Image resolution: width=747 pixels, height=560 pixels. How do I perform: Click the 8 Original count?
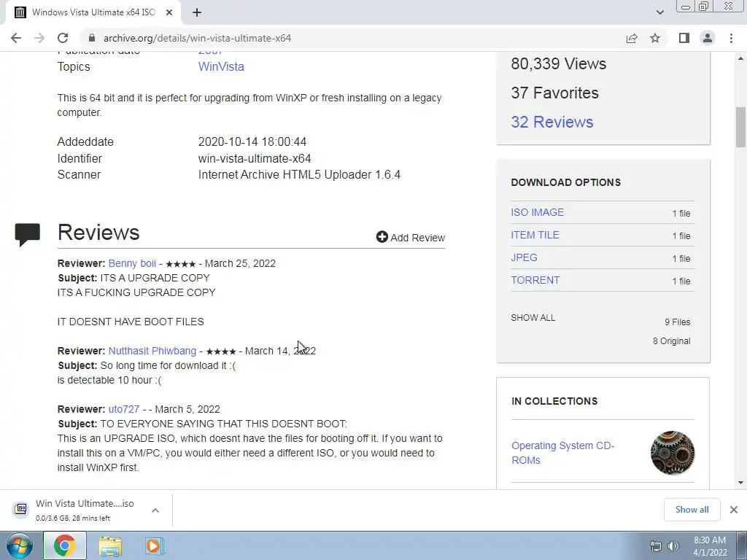pyautogui.click(x=671, y=341)
